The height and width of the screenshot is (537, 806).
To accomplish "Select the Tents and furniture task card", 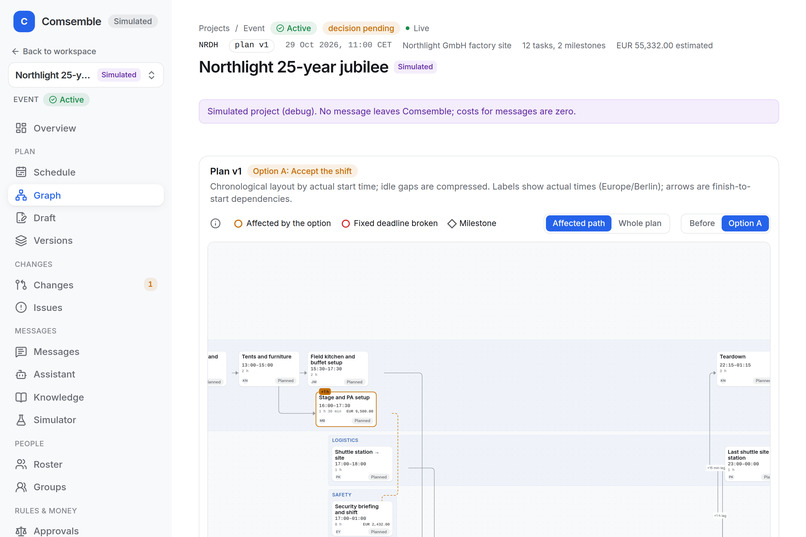I will [x=269, y=368].
